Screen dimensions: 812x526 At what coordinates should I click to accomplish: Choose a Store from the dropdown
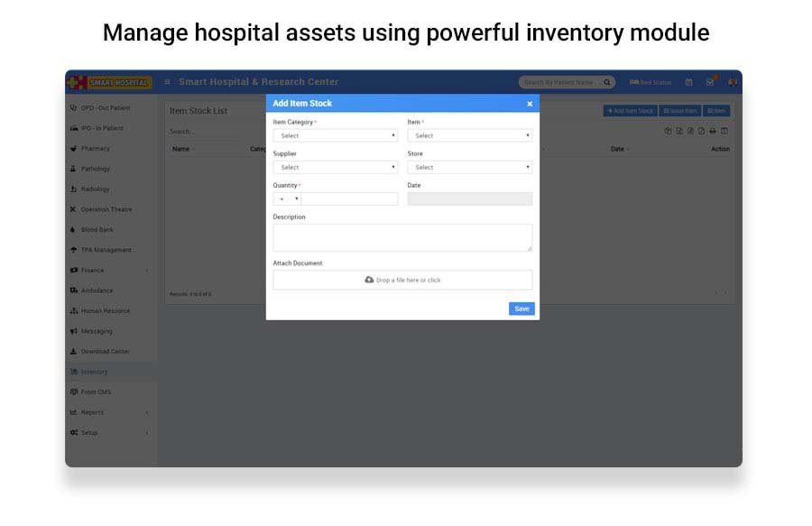click(469, 167)
